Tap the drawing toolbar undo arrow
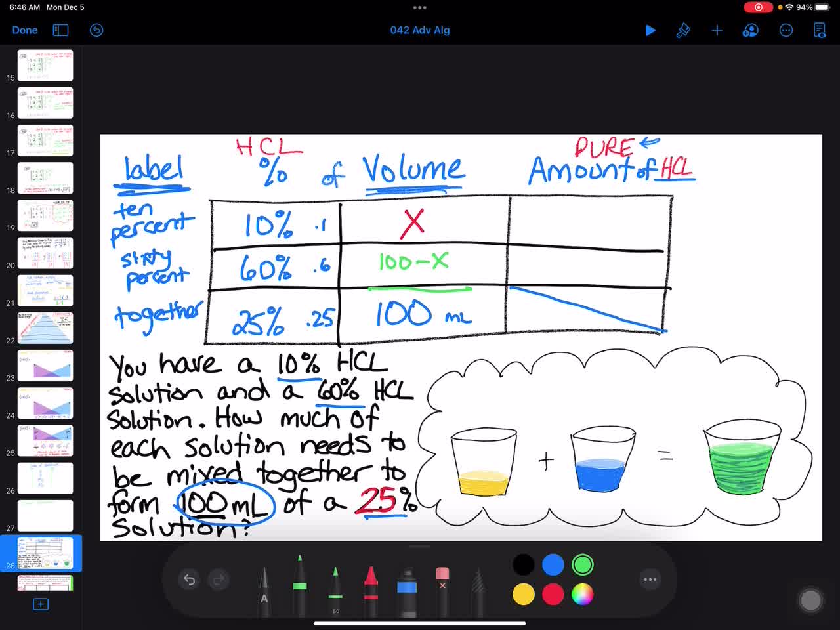The image size is (840, 630). pos(189,579)
